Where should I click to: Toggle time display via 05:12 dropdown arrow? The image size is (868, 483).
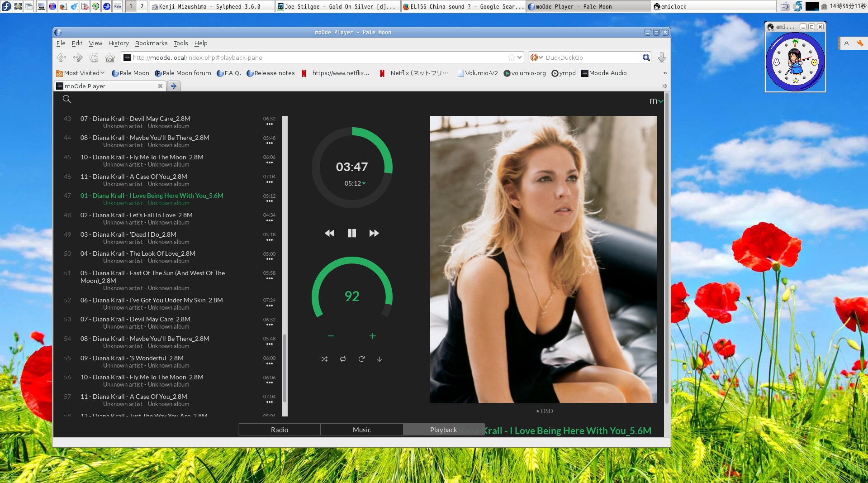pos(364,184)
